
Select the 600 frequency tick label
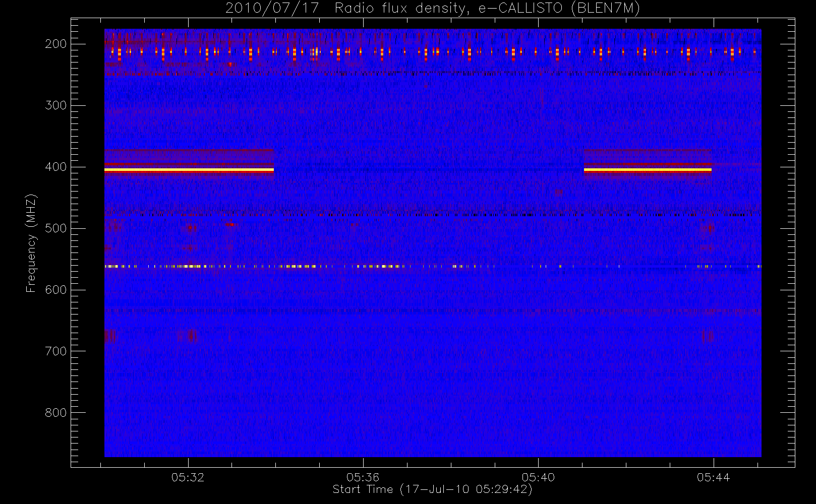click(55, 290)
